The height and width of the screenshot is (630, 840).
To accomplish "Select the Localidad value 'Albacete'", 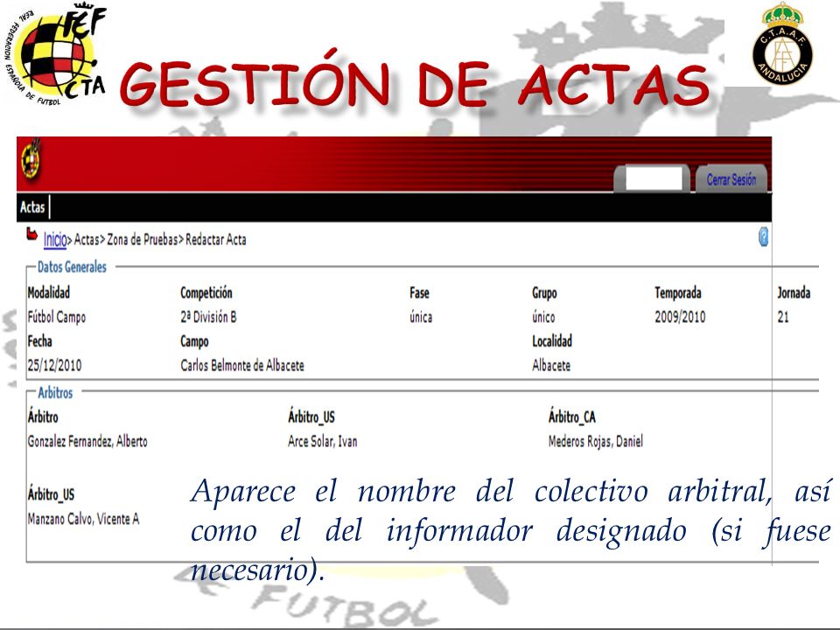I will (551, 366).
